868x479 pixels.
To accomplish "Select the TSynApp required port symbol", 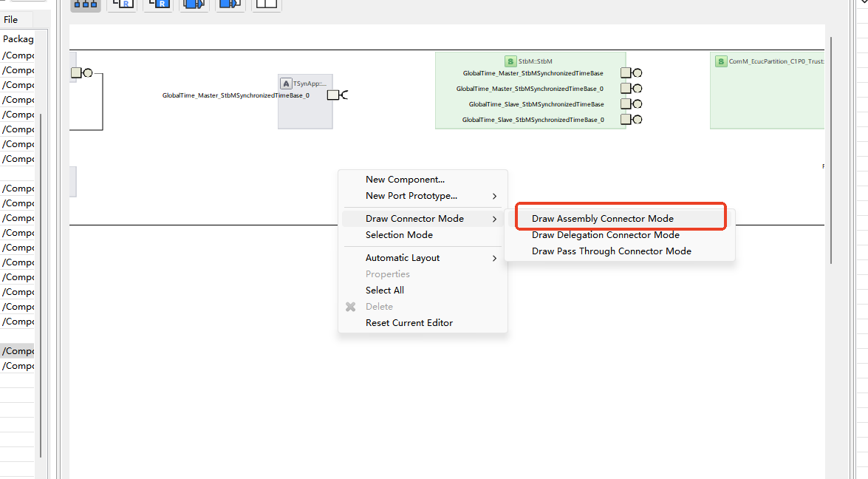I will [334, 95].
